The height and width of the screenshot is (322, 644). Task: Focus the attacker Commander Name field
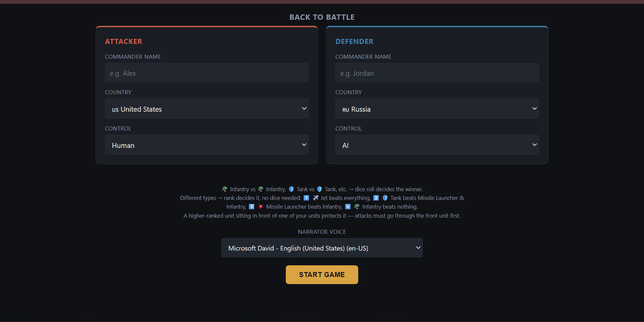pyautogui.click(x=207, y=73)
